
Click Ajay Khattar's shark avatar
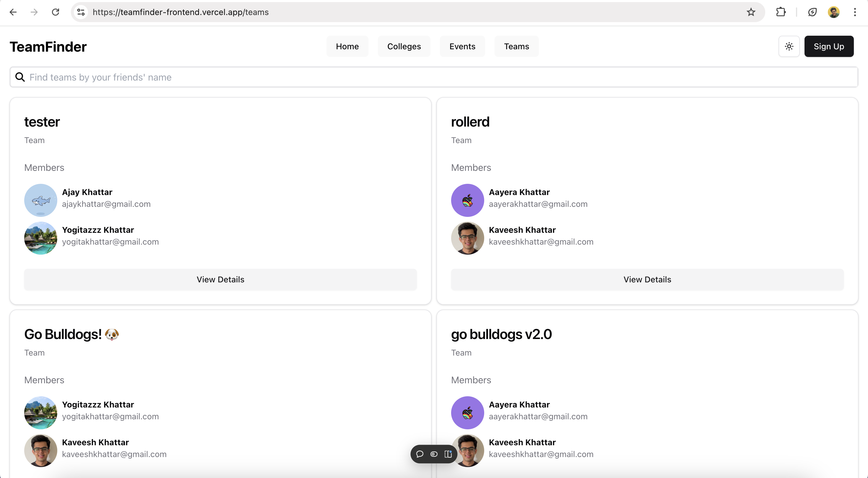(x=41, y=200)
